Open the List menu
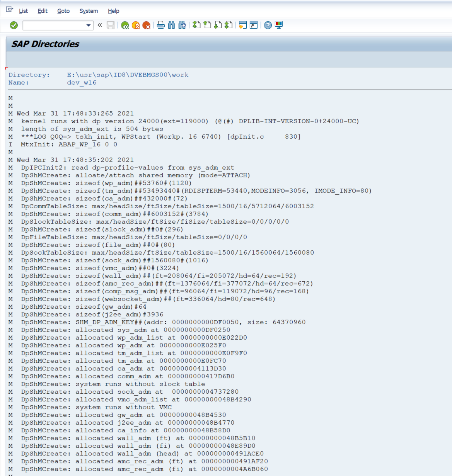This screenshot has width=452, height=476. tap(23, 11)
